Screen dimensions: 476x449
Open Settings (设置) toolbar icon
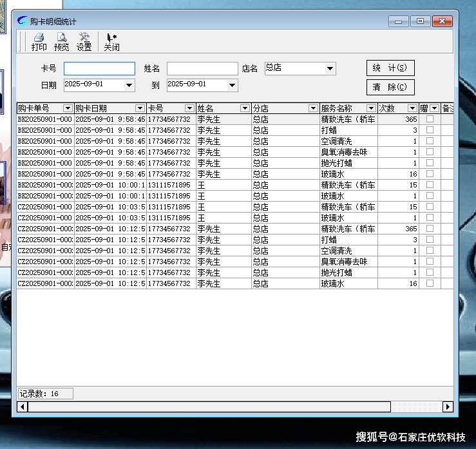point(84,42)
